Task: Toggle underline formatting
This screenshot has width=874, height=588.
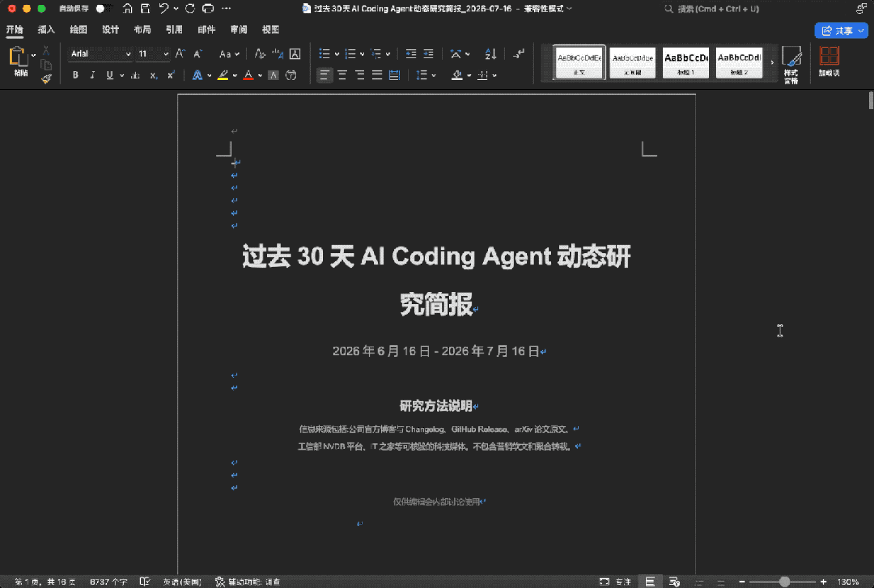Action: [x=110, y=75]
